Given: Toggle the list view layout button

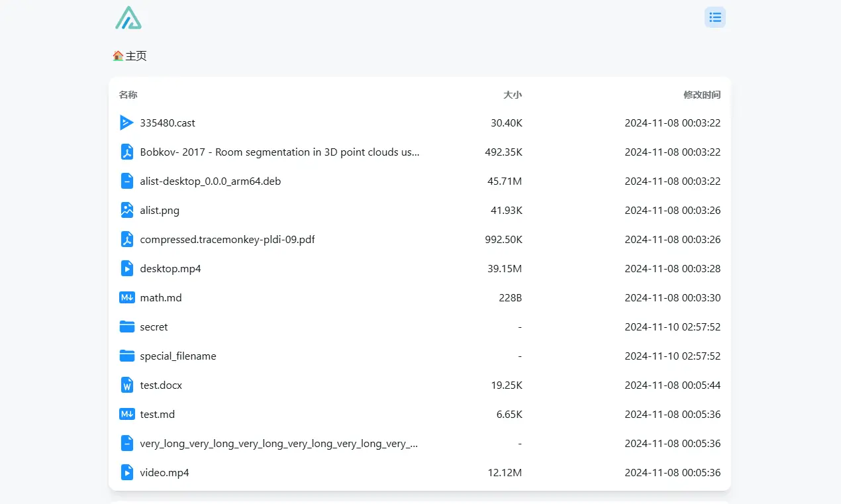Looking at the screenshot, I should (x=715, y=17).
